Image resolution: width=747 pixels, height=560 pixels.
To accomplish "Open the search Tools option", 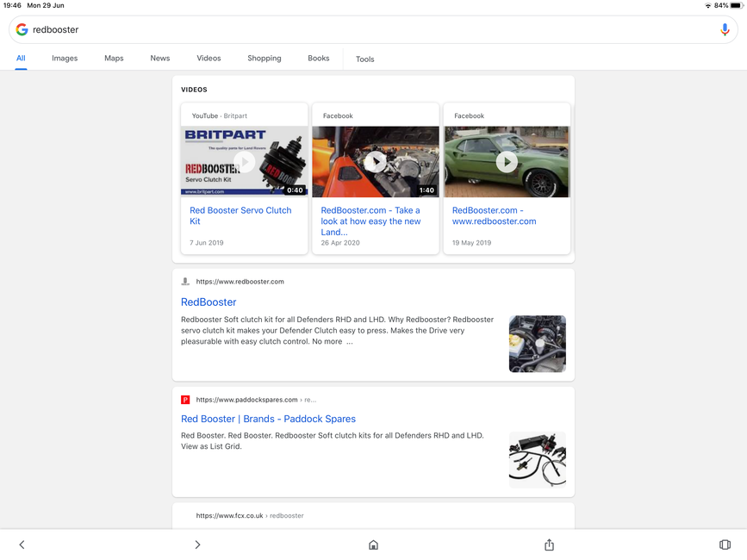I will (365, 59).
